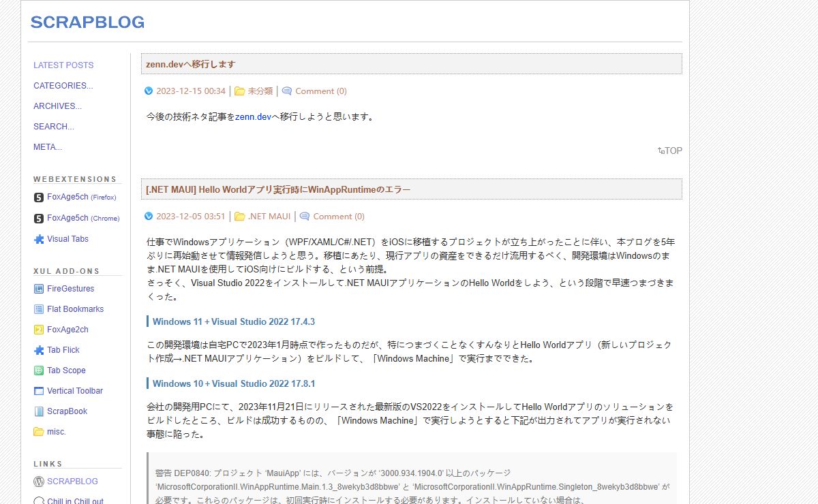818x504 pixels.
Task: Open Comment (0) on the .NET MAUI post
Action: [339, 216]
